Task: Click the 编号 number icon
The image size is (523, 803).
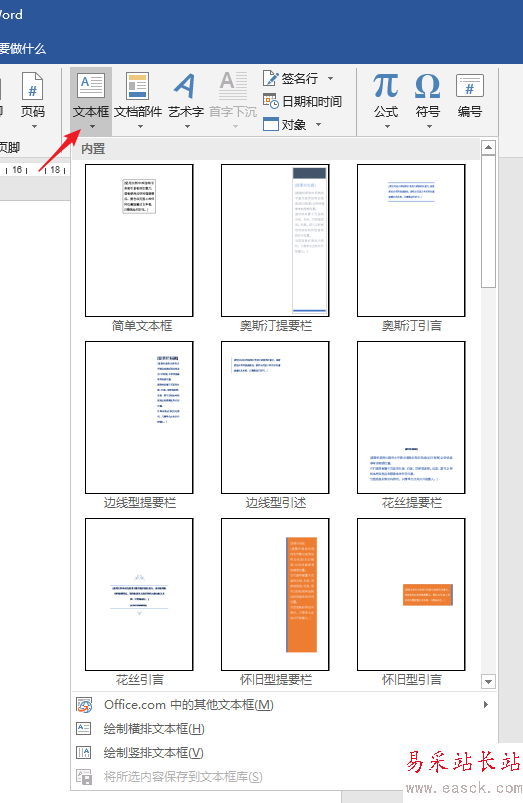Action: point(470,86)
